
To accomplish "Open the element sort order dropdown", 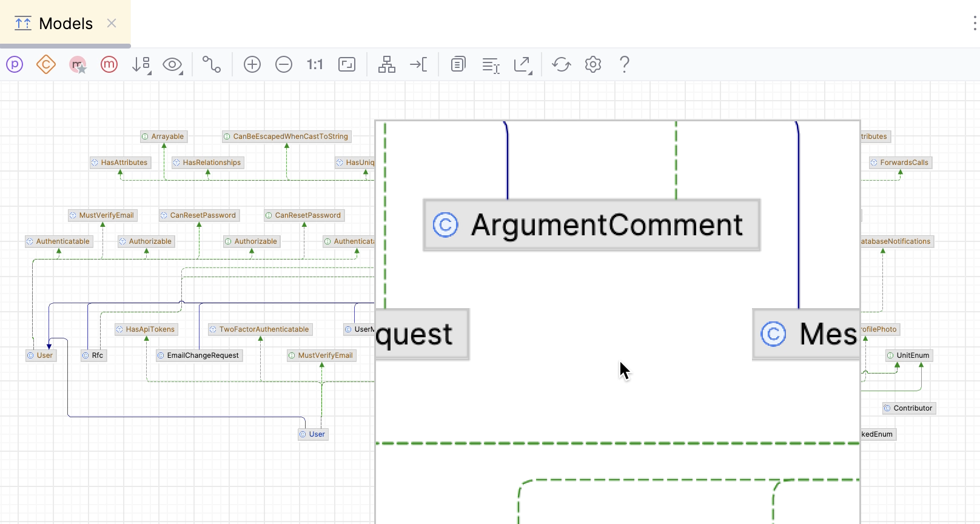I will (141, 64).
